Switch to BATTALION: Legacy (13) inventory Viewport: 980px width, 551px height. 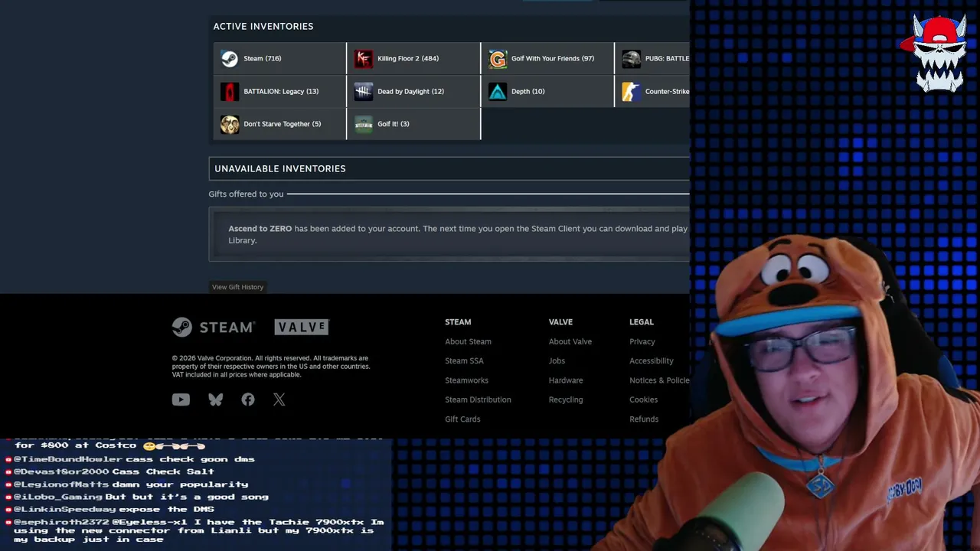(x=281, y=92)
